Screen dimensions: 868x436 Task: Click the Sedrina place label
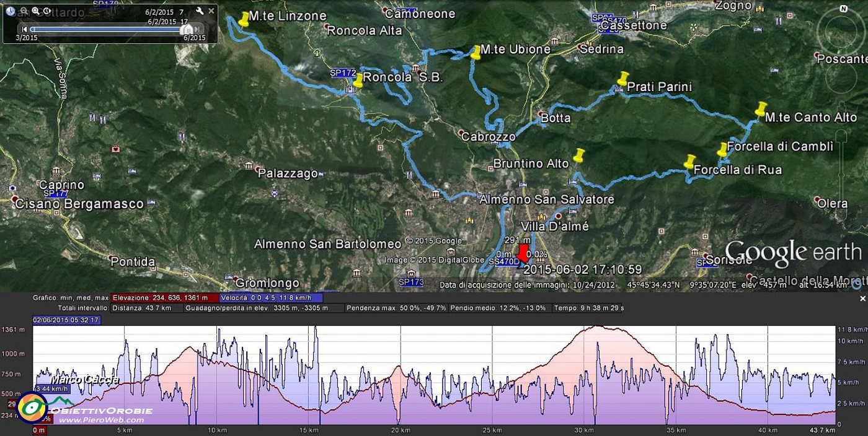click(601, 49)
